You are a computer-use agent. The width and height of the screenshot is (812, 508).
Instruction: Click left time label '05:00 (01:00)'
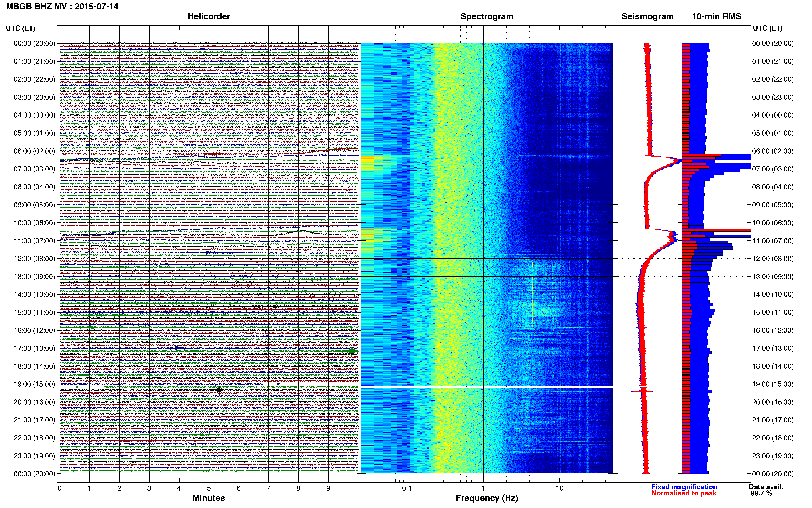(x=34, y=133)
